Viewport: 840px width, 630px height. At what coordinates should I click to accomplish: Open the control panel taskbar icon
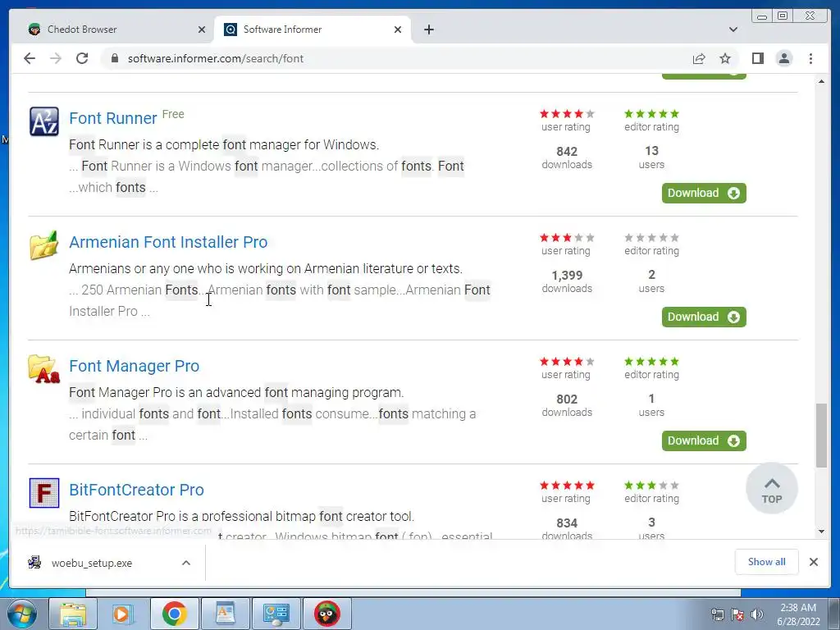click(x=276, y=614)
